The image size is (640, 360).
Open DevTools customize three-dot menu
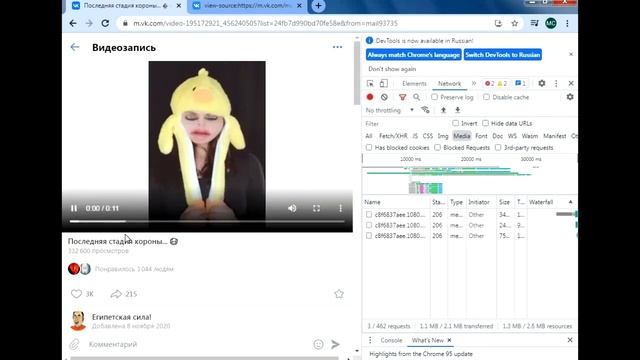[x=556, y=83]
